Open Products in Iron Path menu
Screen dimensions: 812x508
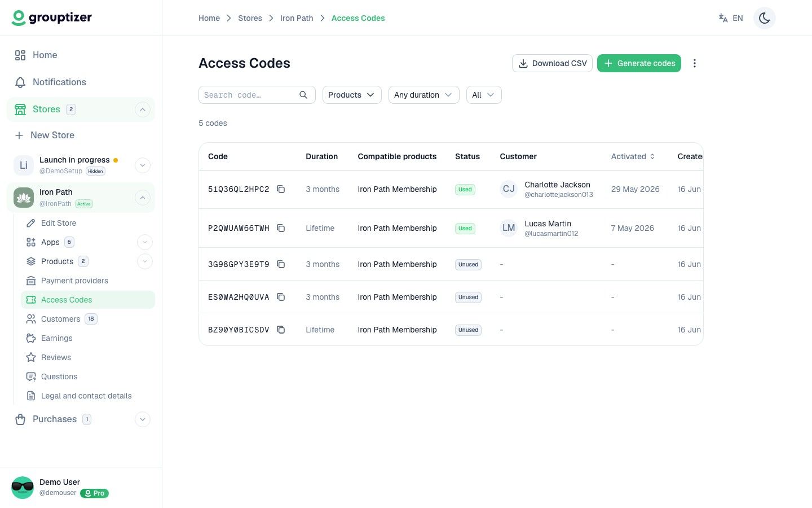click(57, 261)
